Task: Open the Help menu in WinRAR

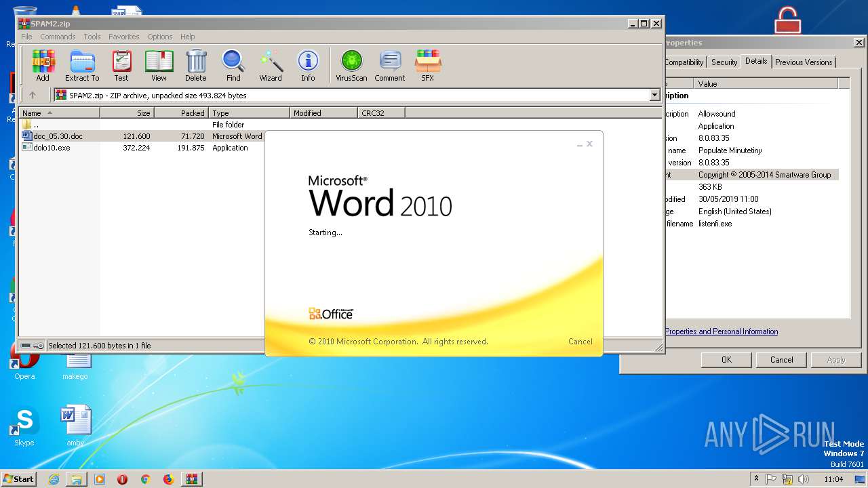Action: click(188, 37)
